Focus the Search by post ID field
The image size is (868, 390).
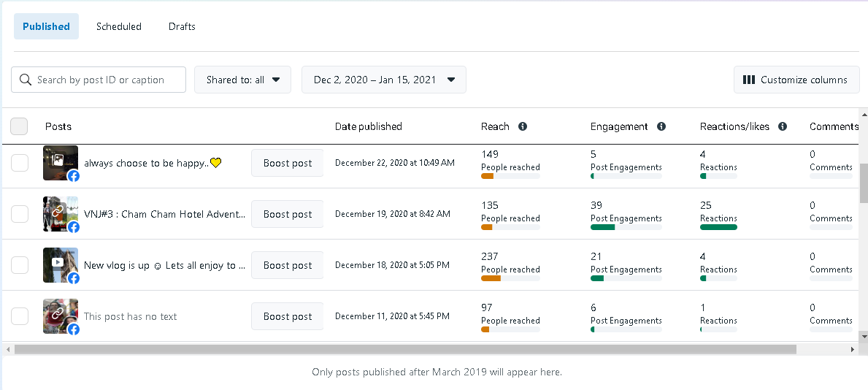[106, 80]
